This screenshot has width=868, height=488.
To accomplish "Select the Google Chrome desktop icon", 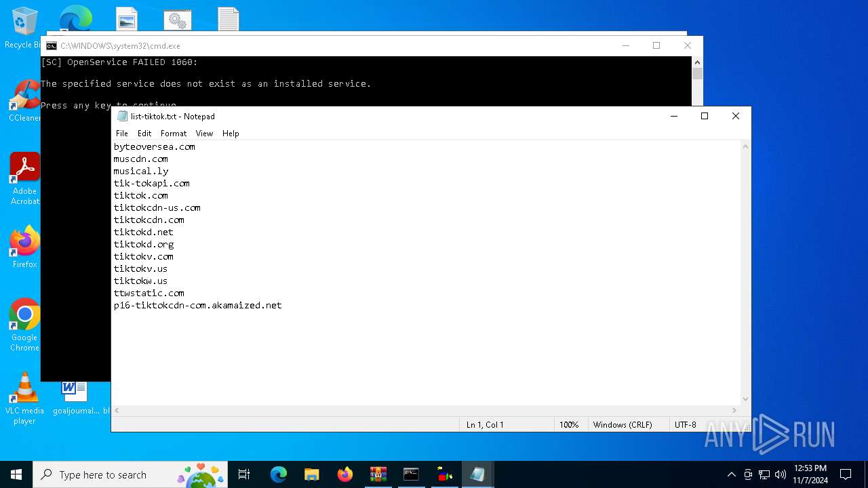I will 24,325.
